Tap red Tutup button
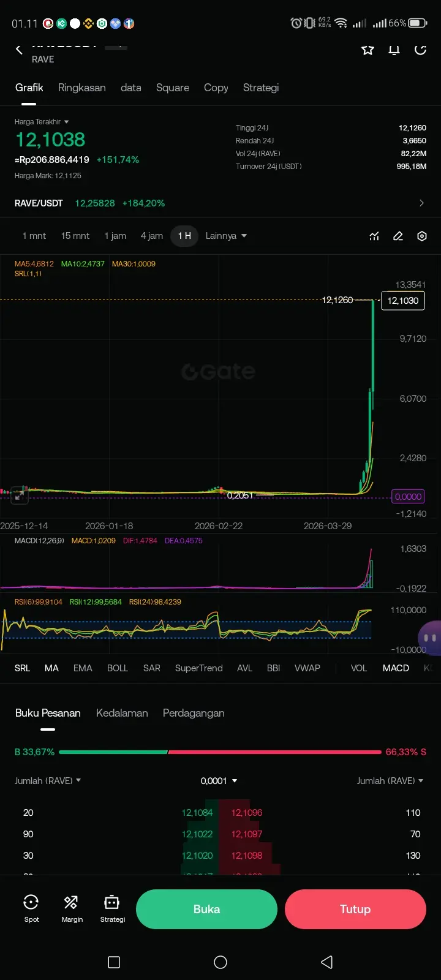This screenshot has height=980, width=441. (x=355, y=909)
